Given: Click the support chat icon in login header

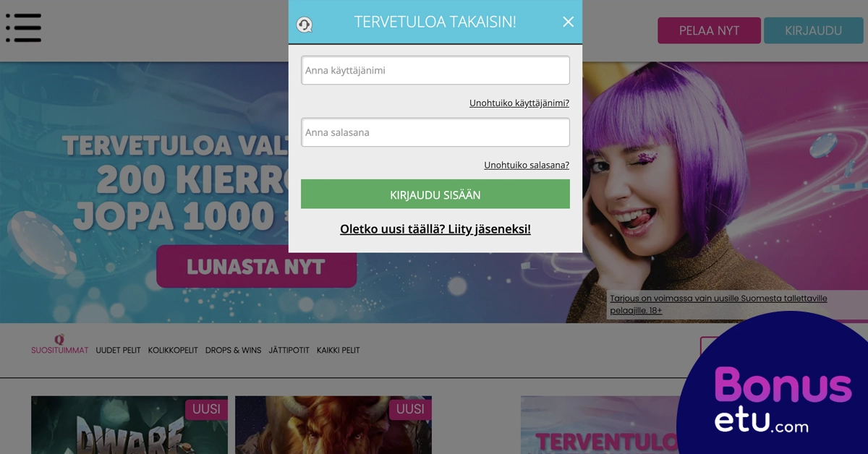Looking at the screenshot, I should click(305, 25).
